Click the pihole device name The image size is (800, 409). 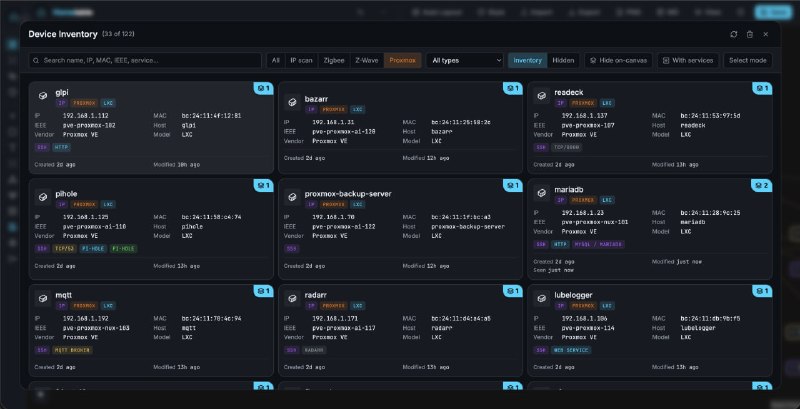66,194
